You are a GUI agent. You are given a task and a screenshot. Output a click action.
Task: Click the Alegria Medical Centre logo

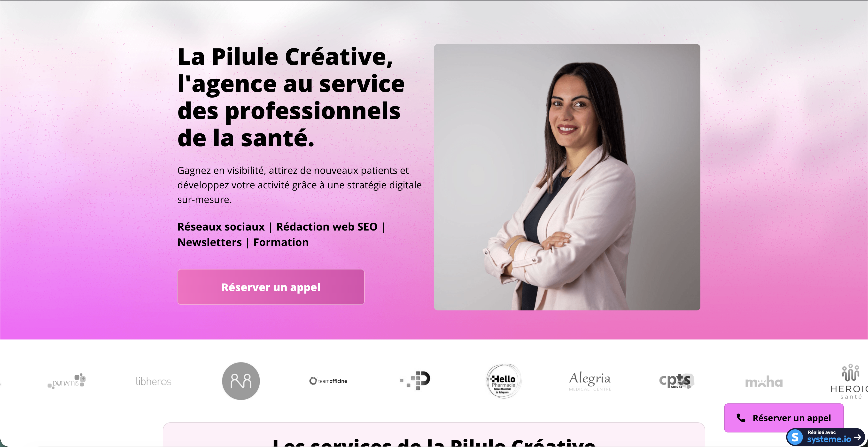pos(590,381)
